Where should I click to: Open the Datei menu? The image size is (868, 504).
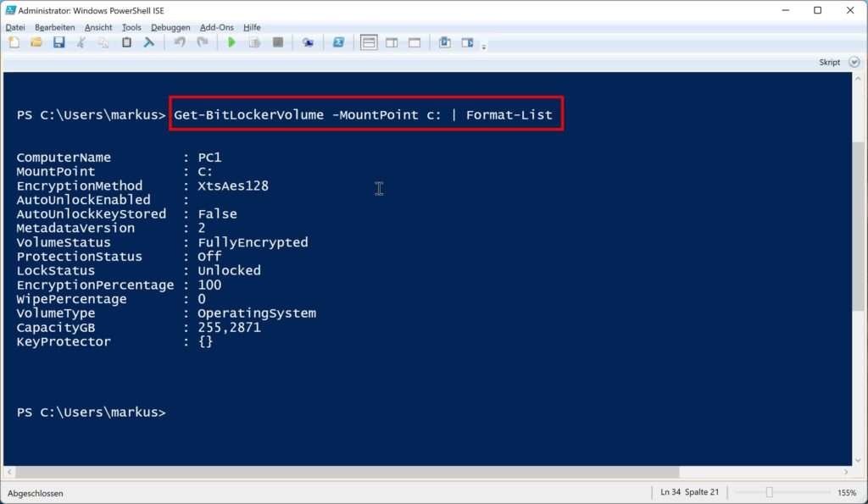14,26
